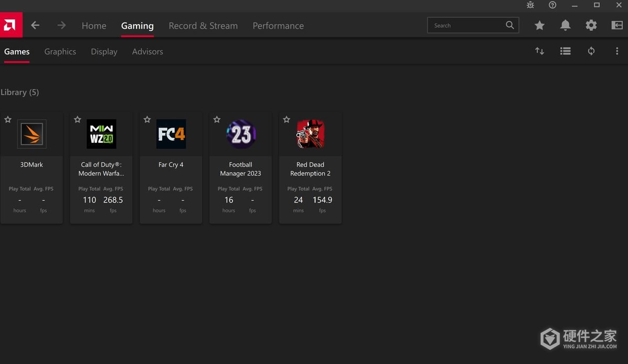The image size is (628, 364).
Task: Favorite Far Cry 4 with its star
Action: coord(147,120)
